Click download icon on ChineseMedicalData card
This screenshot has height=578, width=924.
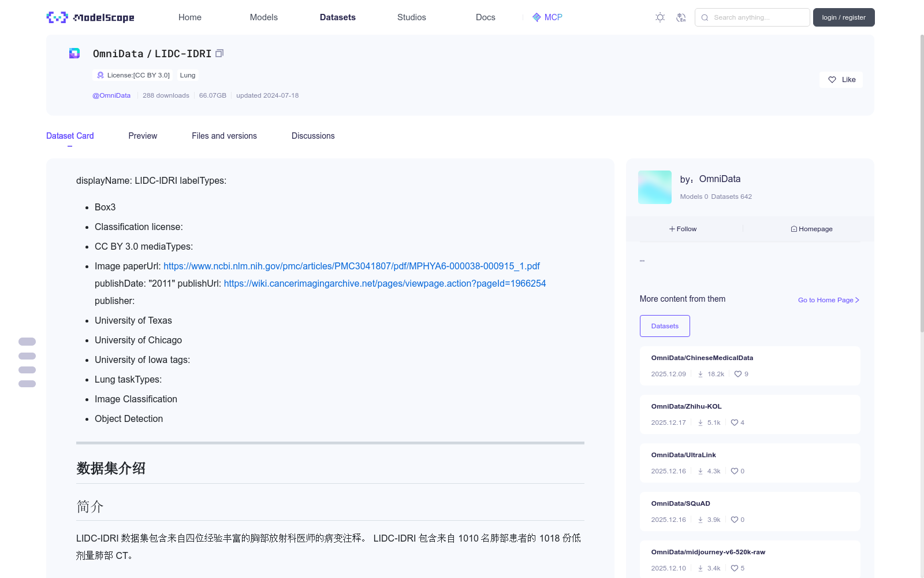[701, 374]
